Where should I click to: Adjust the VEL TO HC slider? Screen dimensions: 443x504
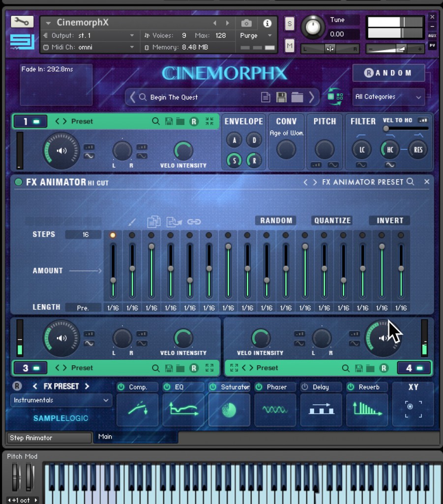point(406,128)
